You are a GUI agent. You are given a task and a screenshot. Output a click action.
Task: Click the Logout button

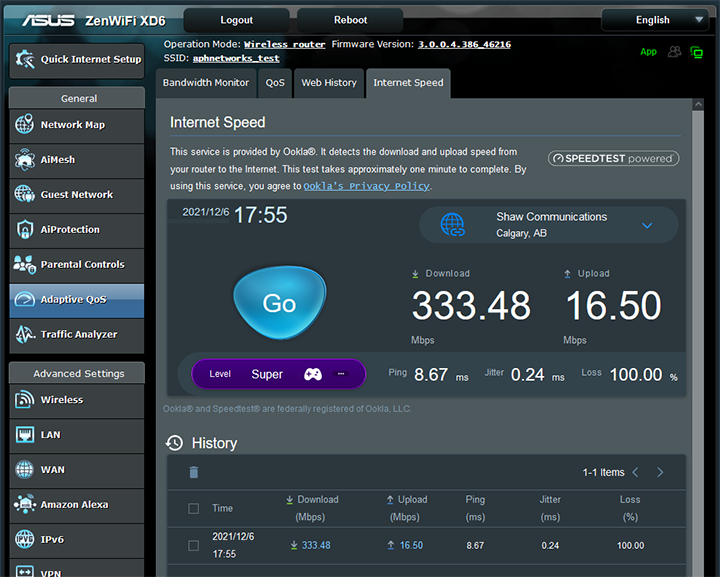point(237,20)
